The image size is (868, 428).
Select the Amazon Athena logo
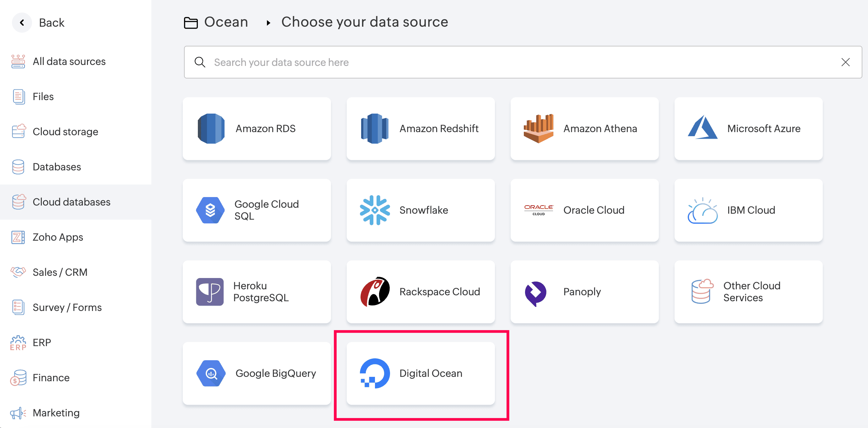click(x=539, y=129)
